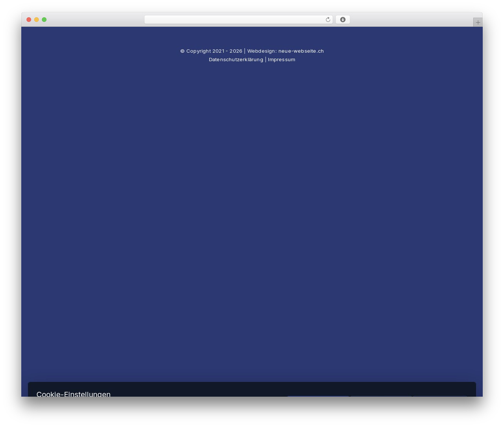This screenshot has height=427, width=504.
Task: Click the separator between Datenschutzerklärung and Impressum
Action: (x=265, y=59)
